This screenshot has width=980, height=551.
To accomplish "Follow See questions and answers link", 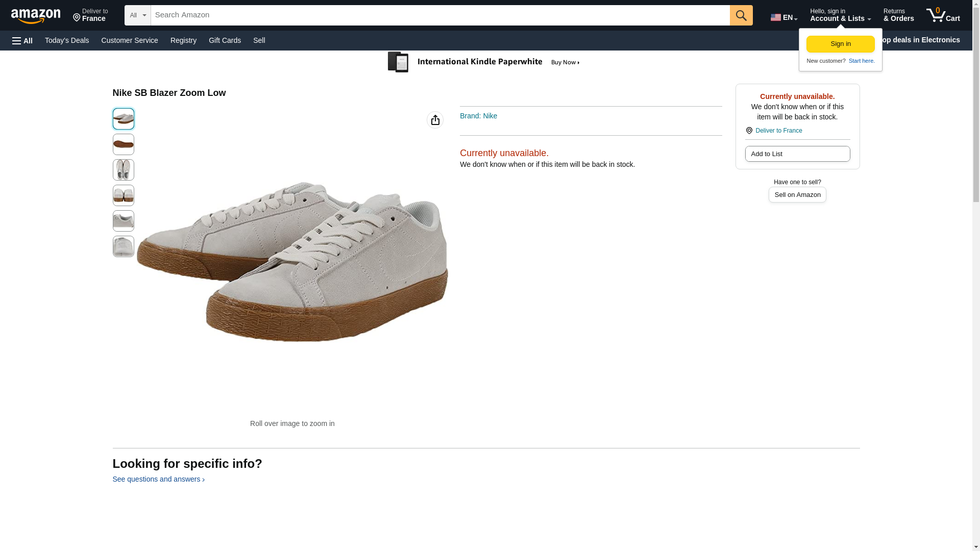I will click(x=158, y=479).
